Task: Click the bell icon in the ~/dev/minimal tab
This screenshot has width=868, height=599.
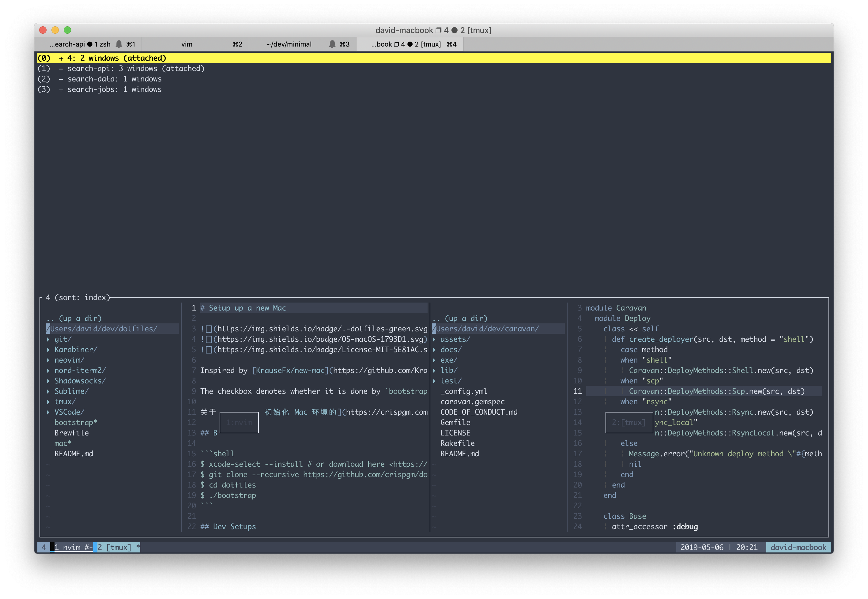Action: point(332,44)
